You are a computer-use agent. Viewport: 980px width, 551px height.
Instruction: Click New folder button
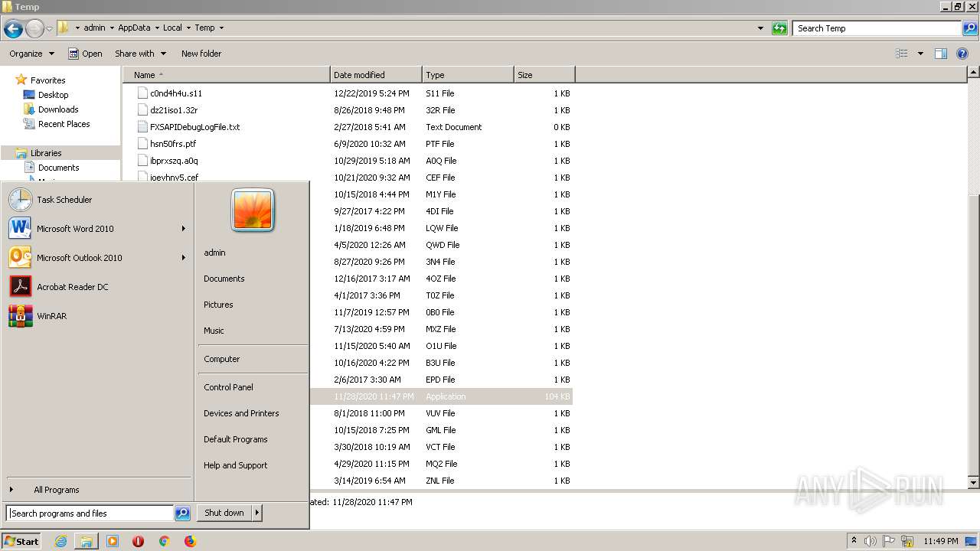point(201,54)
